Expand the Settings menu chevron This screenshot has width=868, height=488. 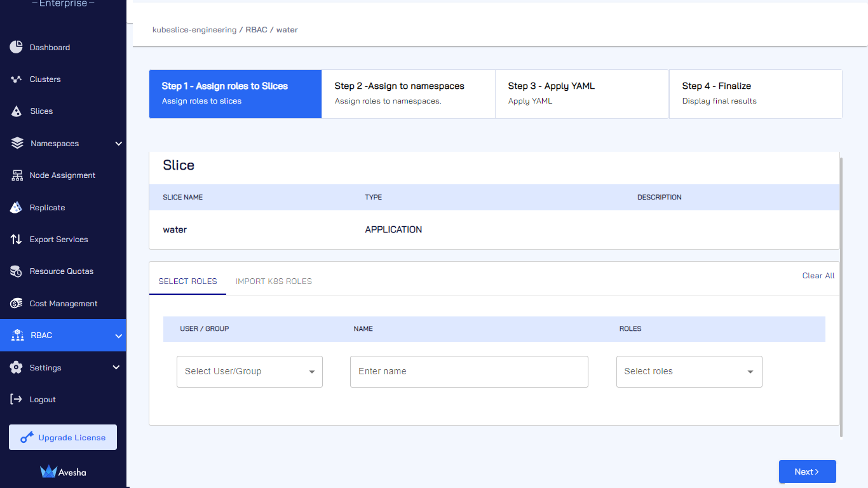(x=116, y=367)
